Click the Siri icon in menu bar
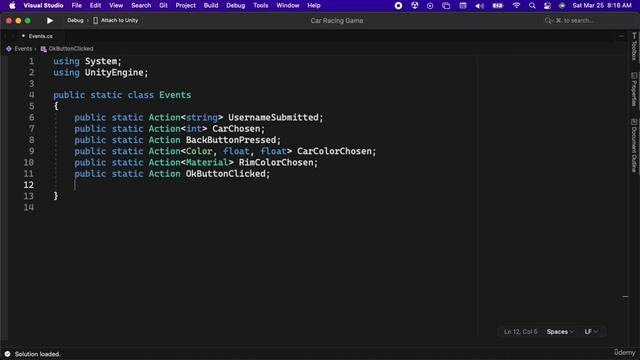640x360 pixels. (562, 5)
